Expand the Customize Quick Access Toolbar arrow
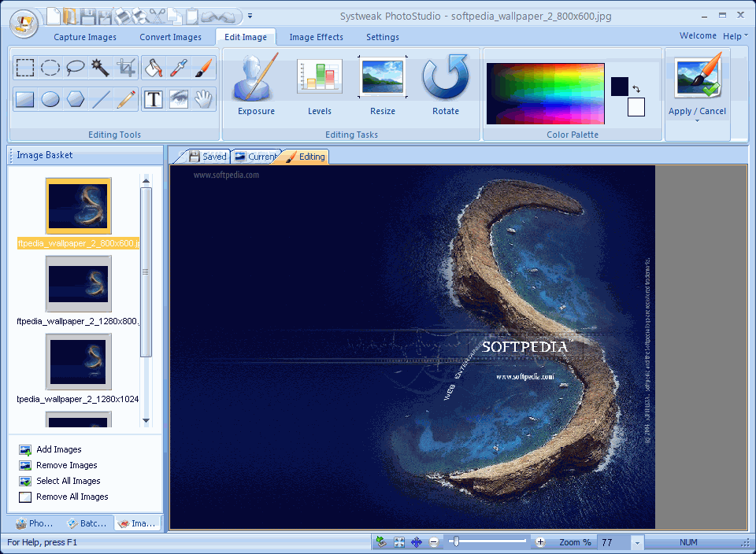This screenshot has width=756, height=554. (x=250, y=16)
